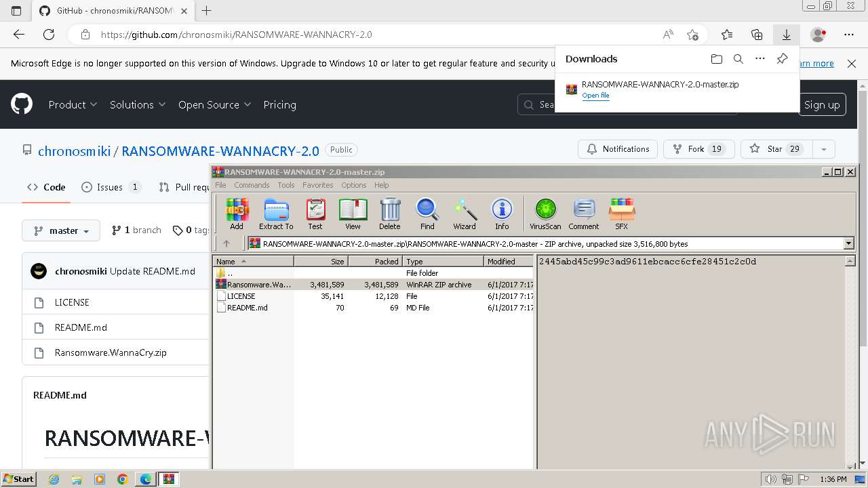Search downloads in the flyout
Viewport: 868px width, 488px height.
[738, 59]
